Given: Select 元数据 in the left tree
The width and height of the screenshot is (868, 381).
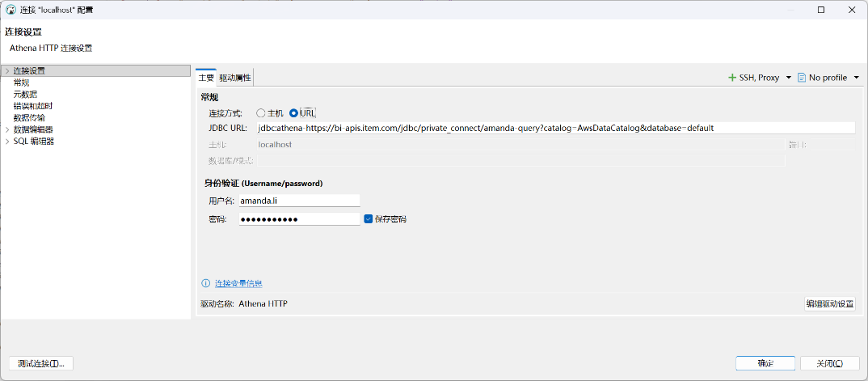Looking at the screenshot, I should click(26, 94).
